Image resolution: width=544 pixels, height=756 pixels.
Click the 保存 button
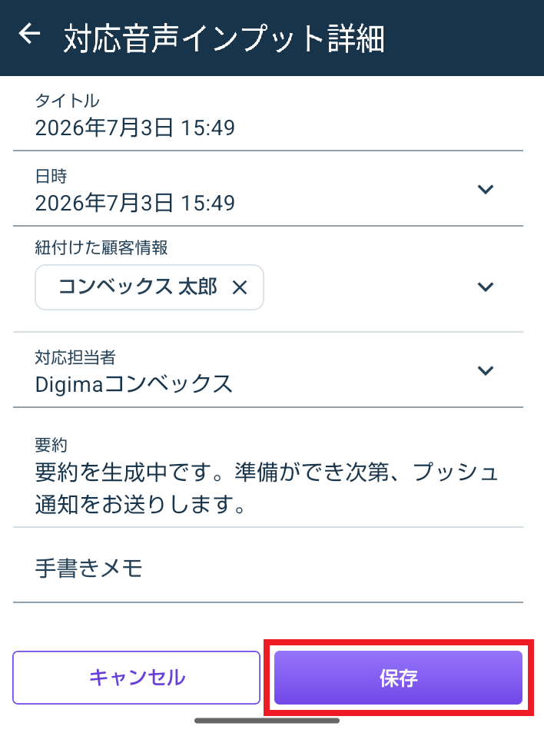point(398,678)
